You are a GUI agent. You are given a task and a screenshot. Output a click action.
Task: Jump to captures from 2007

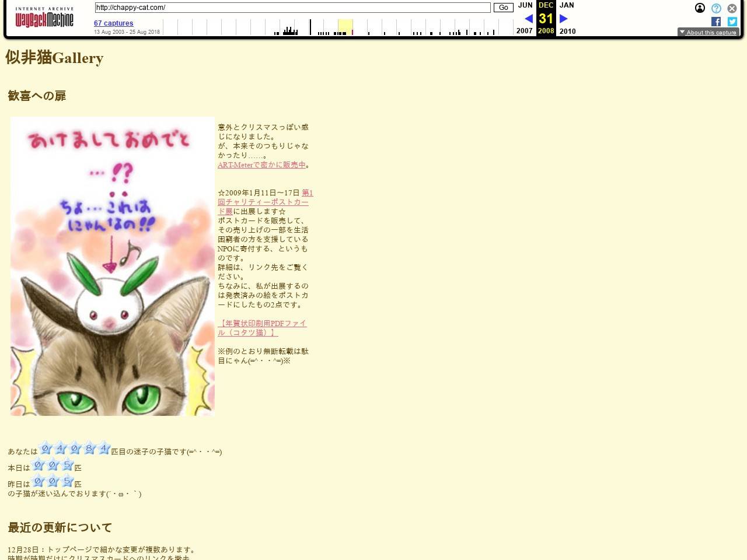[x=524, y=31]
